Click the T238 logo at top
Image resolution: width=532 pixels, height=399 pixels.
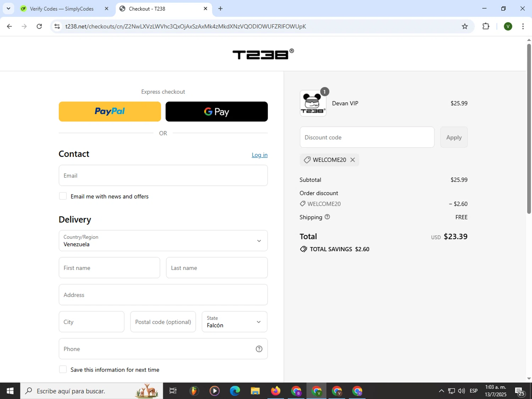click(x=263, y=54)
